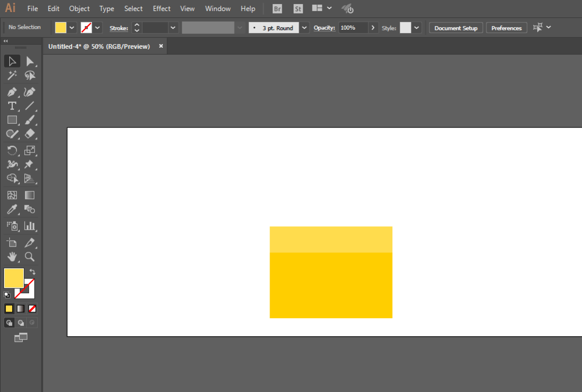Select the Magic Wand tool
582x392 pixels.
[12, 76]
